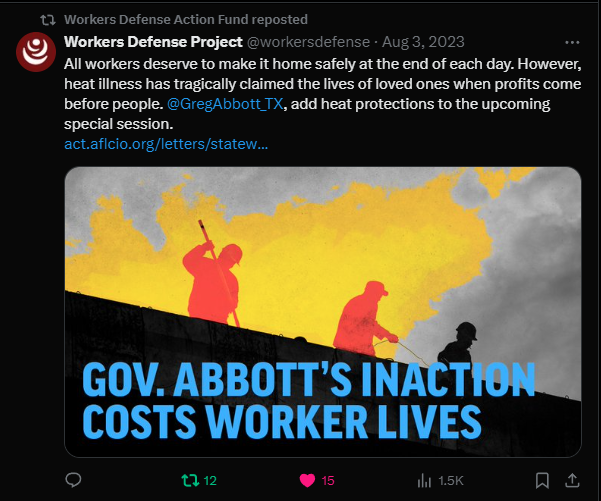Open the act.aflcio.org/letters link
Screen dimensions: 601x501
click(x=166, y=144)
